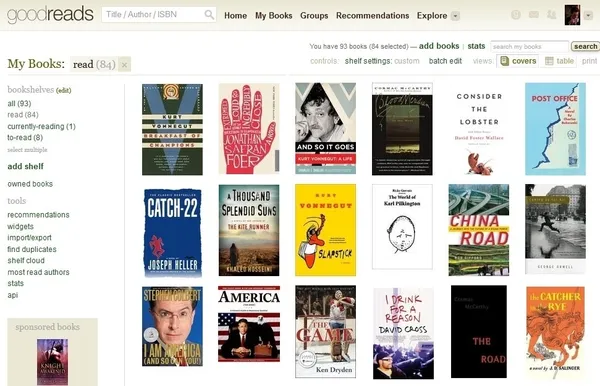This screenshot has width=600, height=386.
Task: Open The World of Karl Pilkington cover
Action: tap(402, 227)
